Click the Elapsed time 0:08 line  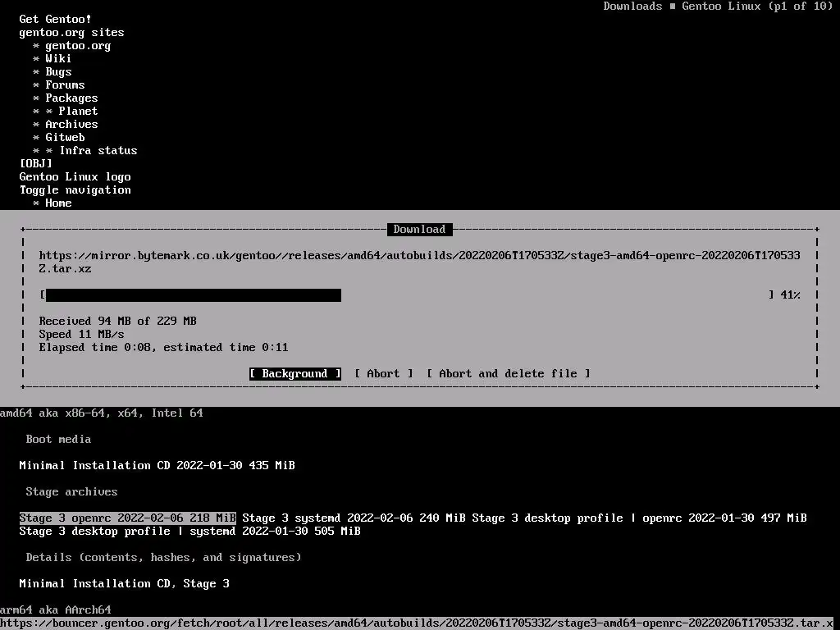pyautogui.click(x=163, y=347)
